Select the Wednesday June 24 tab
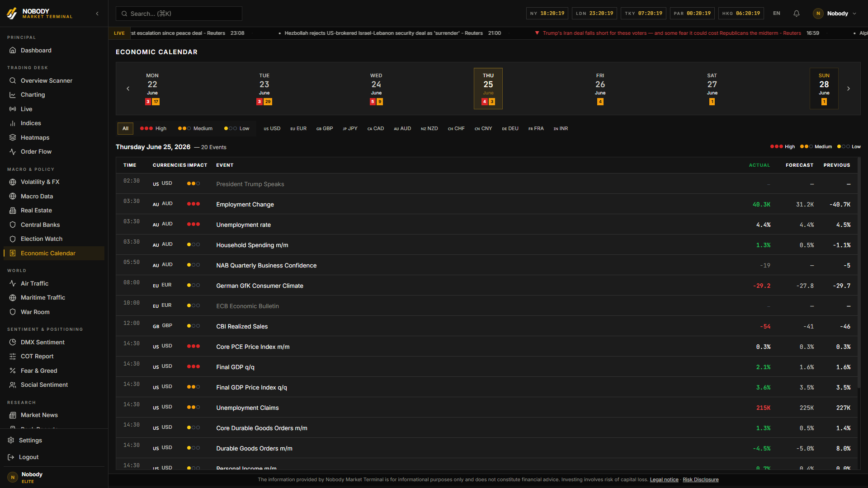The width and height of the screenshot is (868, 488). 376,89
